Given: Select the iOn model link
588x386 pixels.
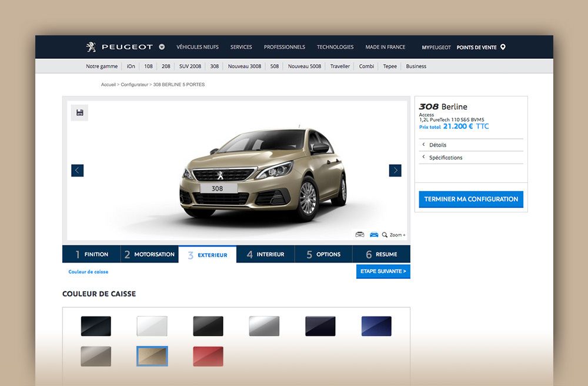Looking at the screenshot, I should point(131,66).
